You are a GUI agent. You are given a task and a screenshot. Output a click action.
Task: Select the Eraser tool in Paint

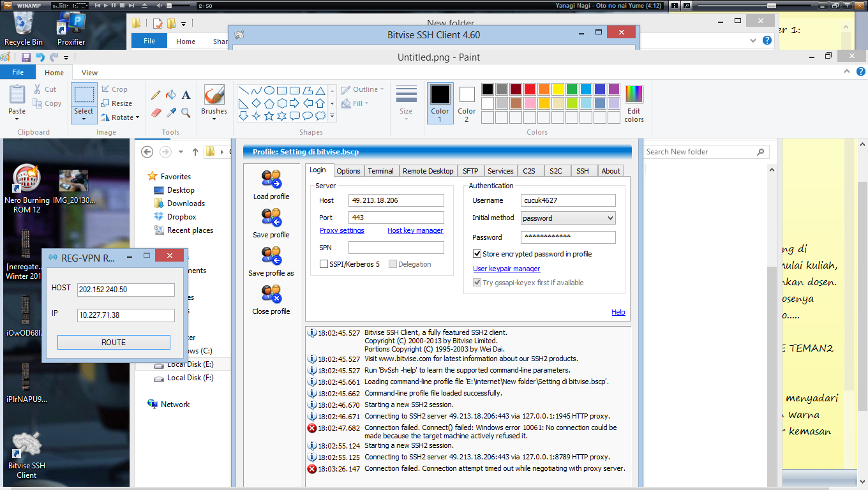point(156,113)
